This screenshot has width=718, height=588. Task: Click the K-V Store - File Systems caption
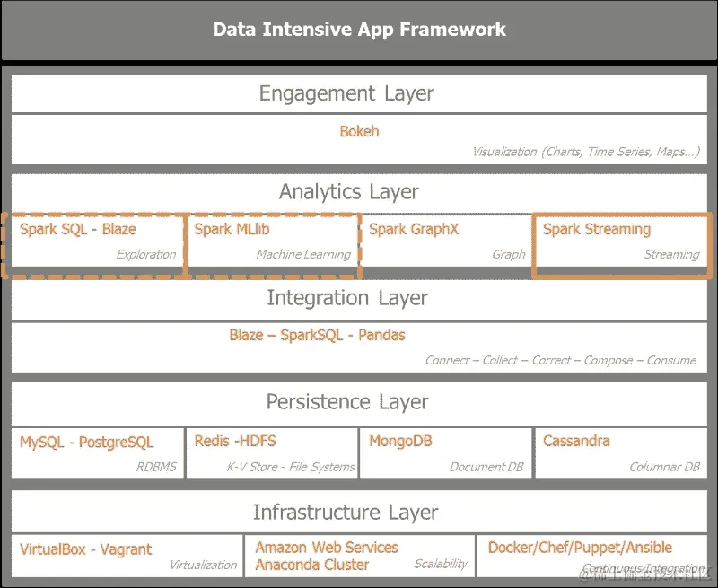[291, 467]
